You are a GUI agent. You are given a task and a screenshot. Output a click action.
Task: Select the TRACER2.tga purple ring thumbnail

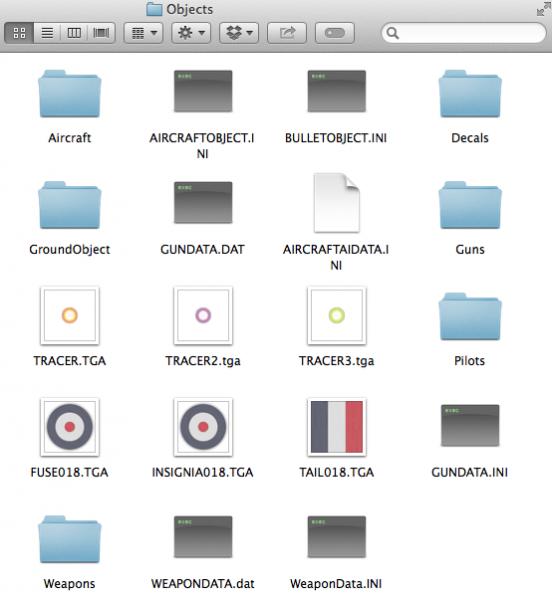203,316
